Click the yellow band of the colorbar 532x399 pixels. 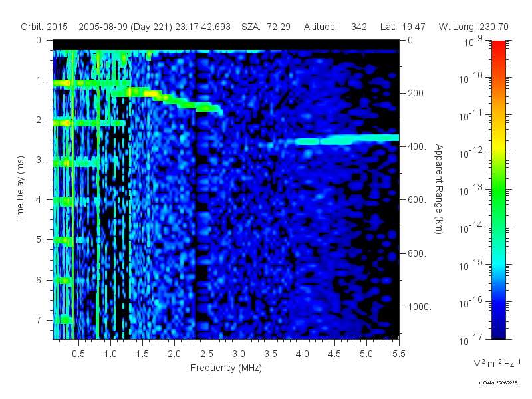[498, 146]
